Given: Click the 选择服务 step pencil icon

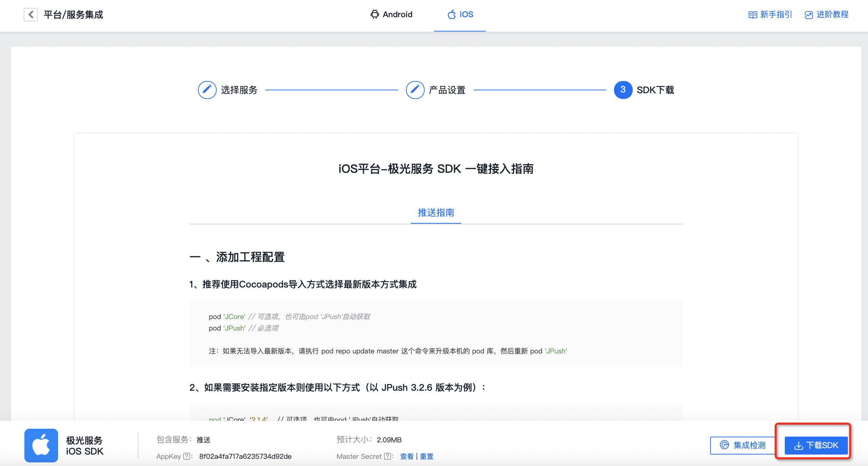Looking at the screenshot, I should coord(207,90).
